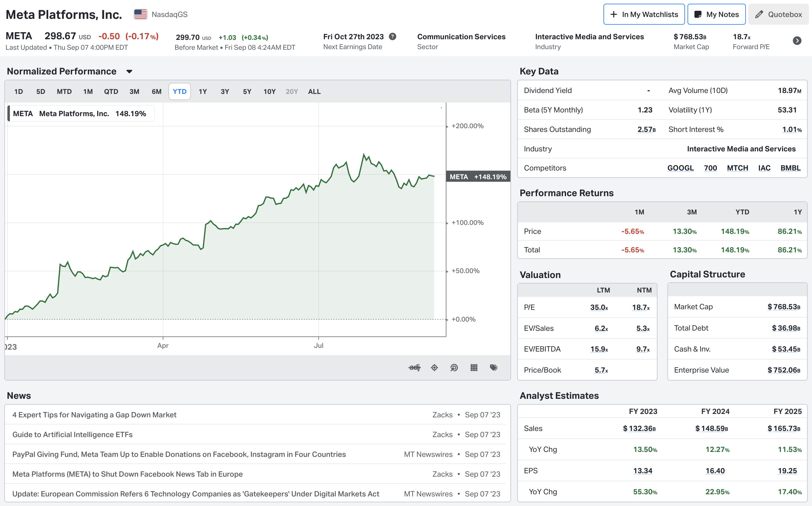This screenshot has width=812, height=506.
Task: Open article '4 Expert Tips for Navigating a Gap Down Market'
Action: point(94,415)
